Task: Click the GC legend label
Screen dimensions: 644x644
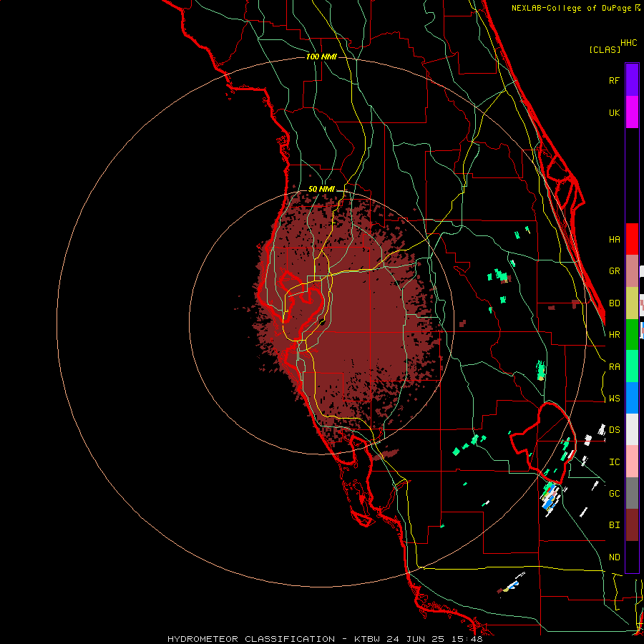Action: pyautogui.click(x=614, y=493)
